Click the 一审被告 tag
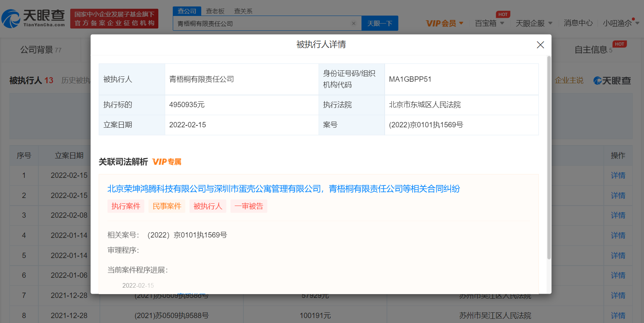This screenshot has width=644, height=323. (249, 206)
